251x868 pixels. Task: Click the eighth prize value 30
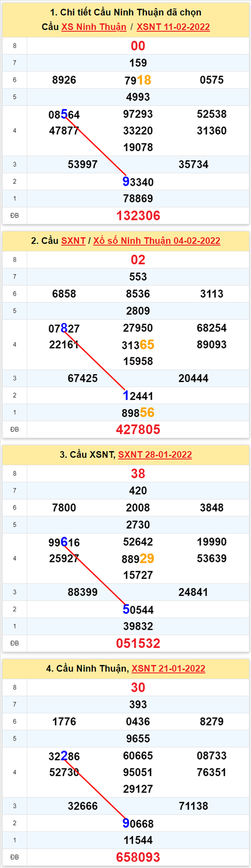[138, 687]
